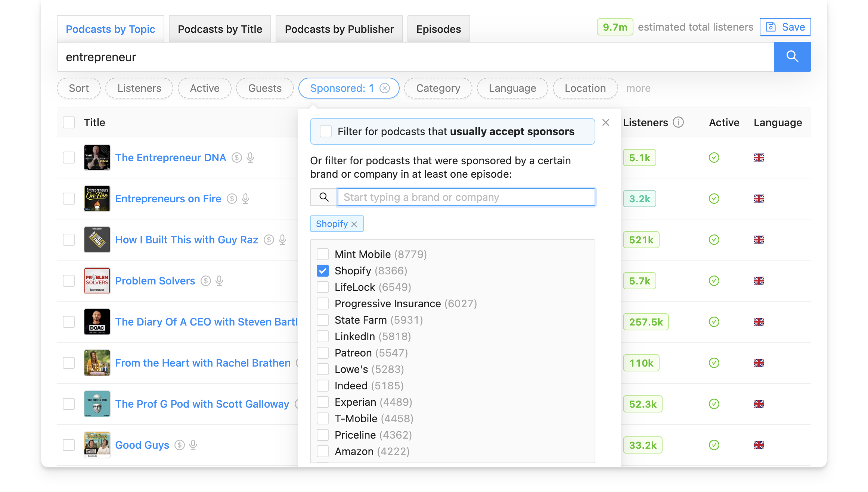Click the 9.7m listeners badge
The height and width of the screenshot is (492, 868).
click(x=615, y=27)
